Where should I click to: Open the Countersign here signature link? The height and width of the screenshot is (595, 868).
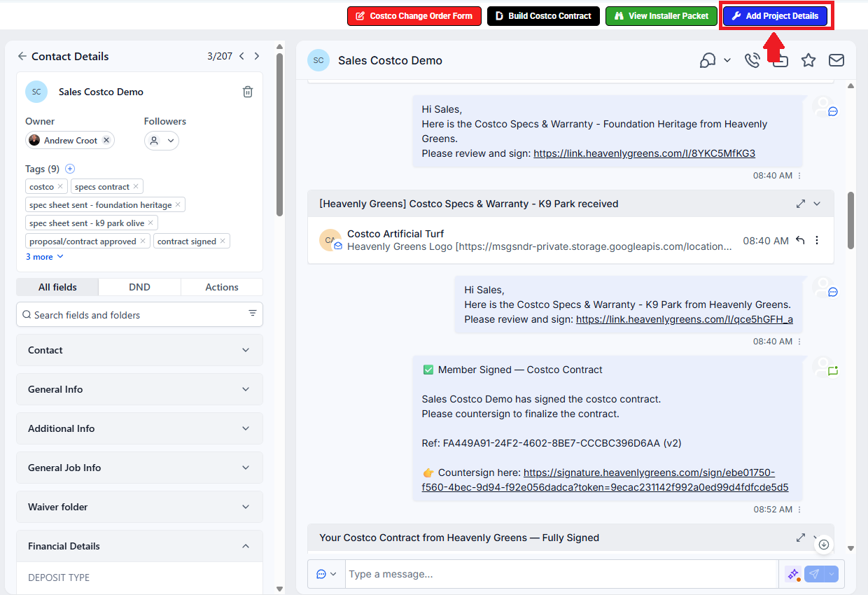pyautogui.click(x=605, y=479)
